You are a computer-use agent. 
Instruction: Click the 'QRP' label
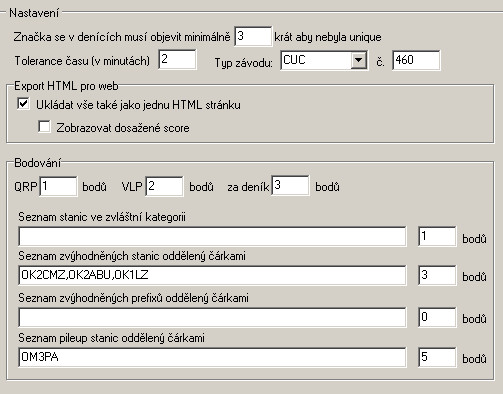click(26, 187)
